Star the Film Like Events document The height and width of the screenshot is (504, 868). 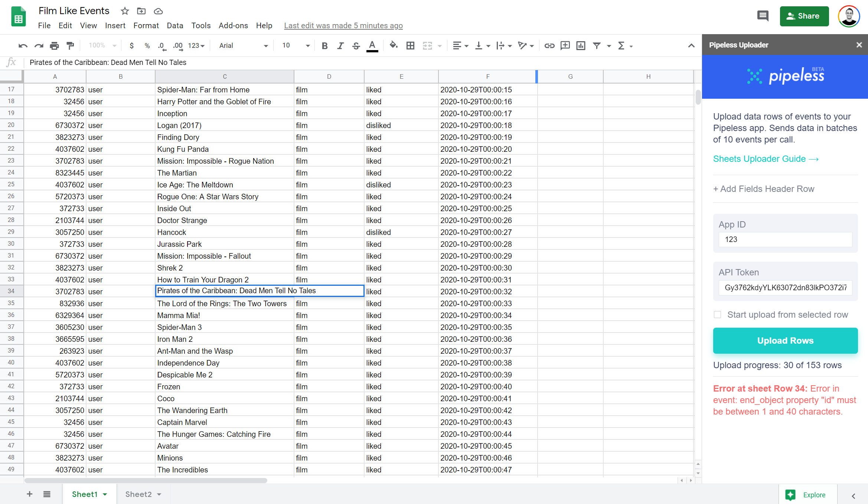pyautogui.click(x=125, y=11)
